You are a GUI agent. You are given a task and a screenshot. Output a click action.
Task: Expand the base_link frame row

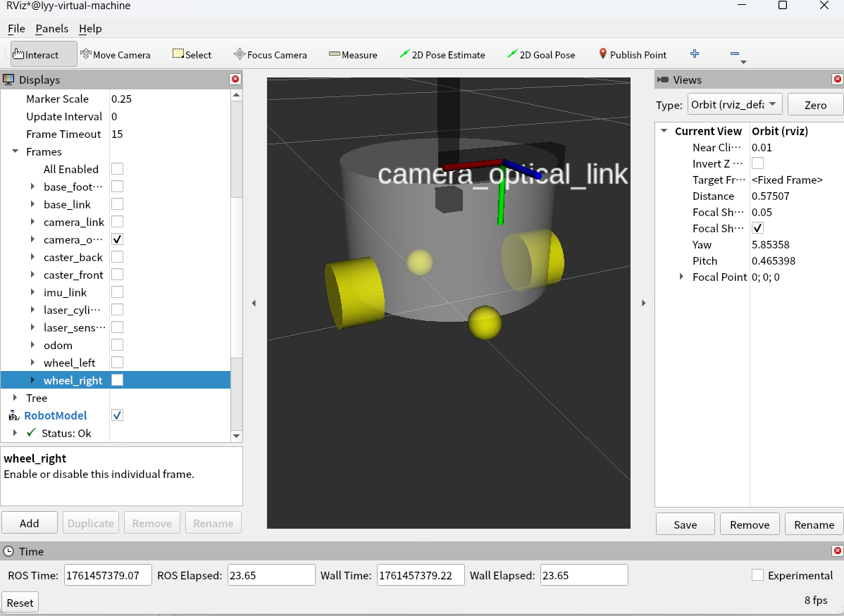pyautogui.click(x=32, y=204)
